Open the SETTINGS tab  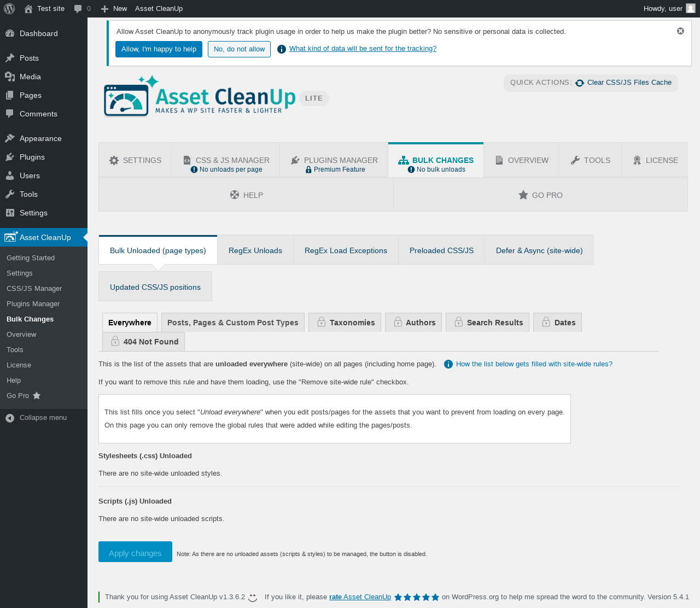(x=135, y=160)
